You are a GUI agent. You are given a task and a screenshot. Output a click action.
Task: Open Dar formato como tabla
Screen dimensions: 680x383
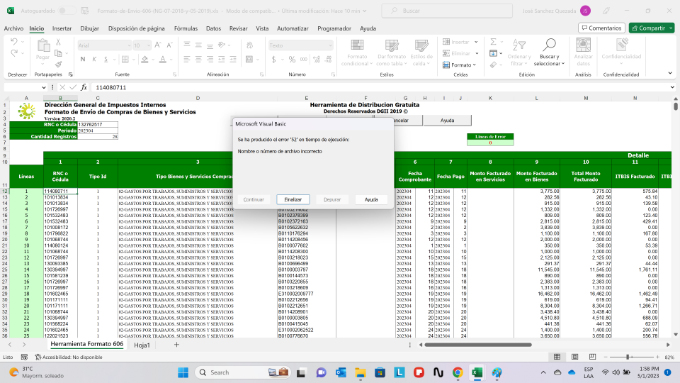pyautogui.click(x=392, y=52)
